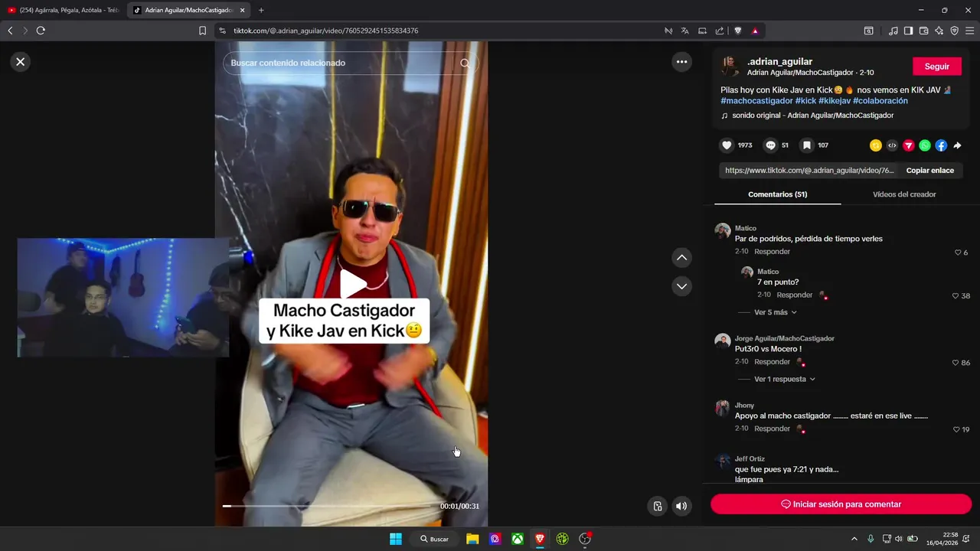Open 'sonido original' music link
The height and width of the screenshot is (551, 980).
[812, 116]
